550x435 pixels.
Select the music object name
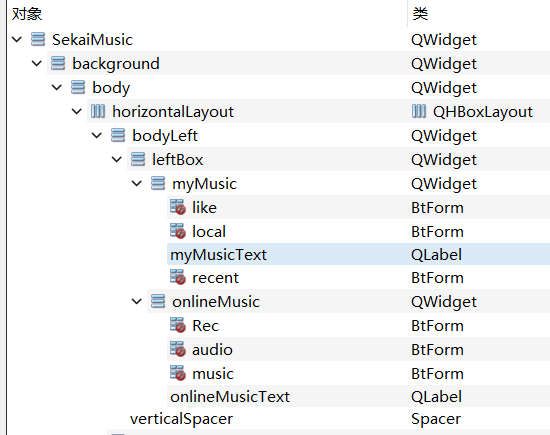pos(213,374)
